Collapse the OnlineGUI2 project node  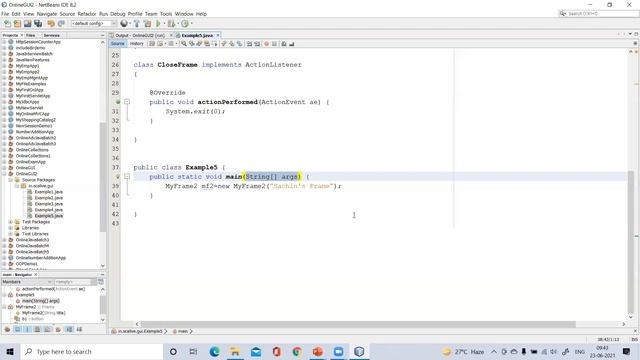[4, 174]
